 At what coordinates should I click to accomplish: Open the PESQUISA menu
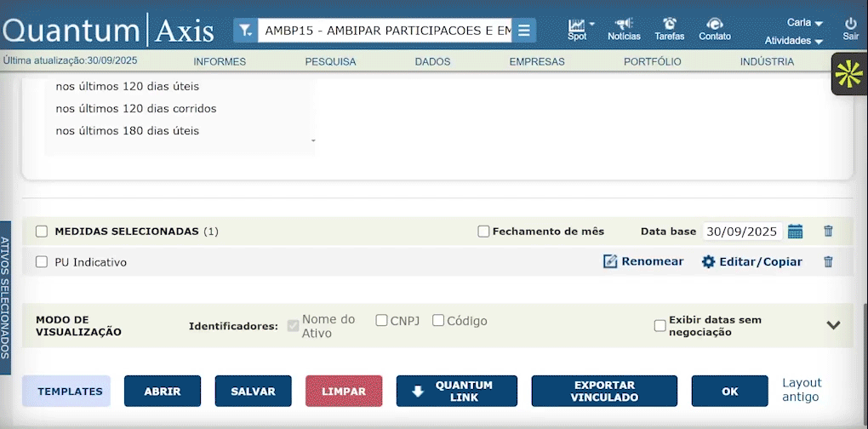[x=330, y=61]
